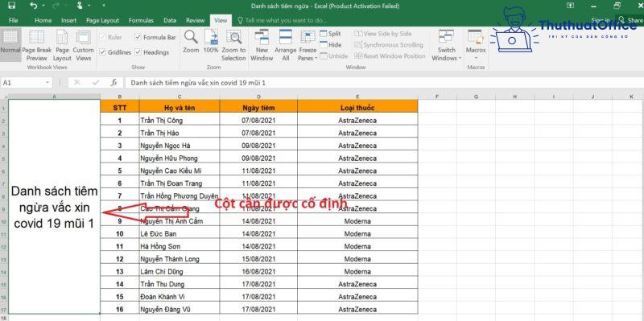Screen dimensions: 644x321
Task: Click the Tell me what you want search box
Action: [x=282, y=20]
